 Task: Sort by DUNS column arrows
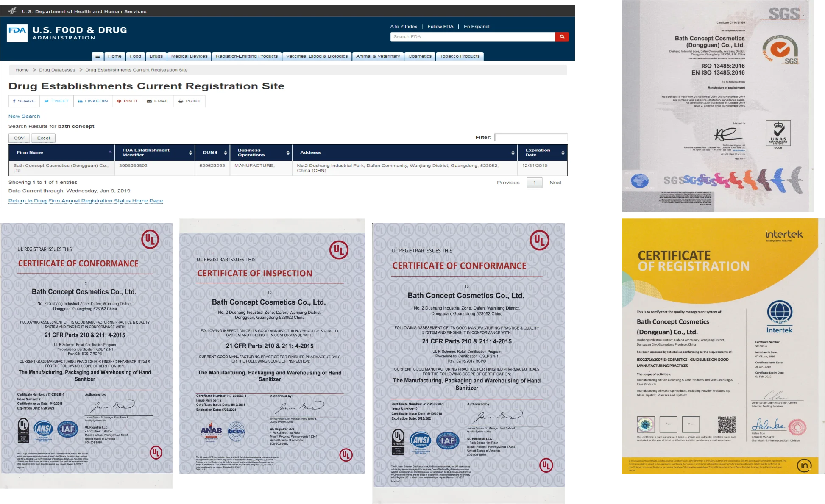pos(225,152)
